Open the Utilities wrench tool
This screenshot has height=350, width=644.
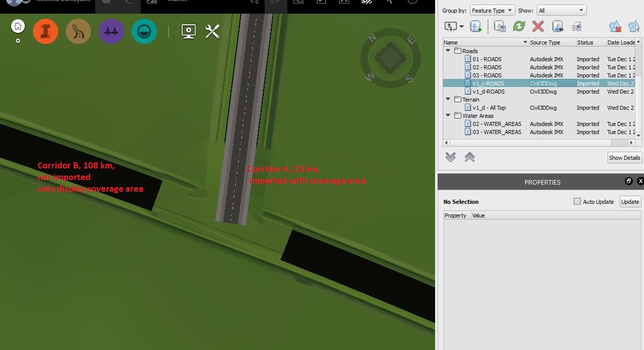click(211, 31)
